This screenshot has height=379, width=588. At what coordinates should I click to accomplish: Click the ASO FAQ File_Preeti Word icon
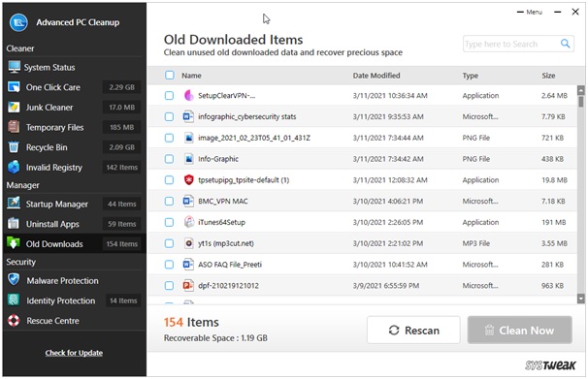click(188, 265)
